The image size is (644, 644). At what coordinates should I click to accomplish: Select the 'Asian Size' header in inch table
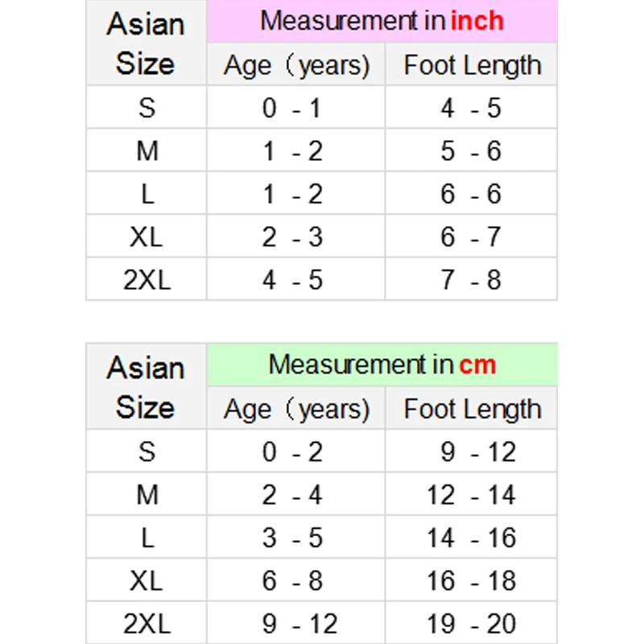coord(146,43)
